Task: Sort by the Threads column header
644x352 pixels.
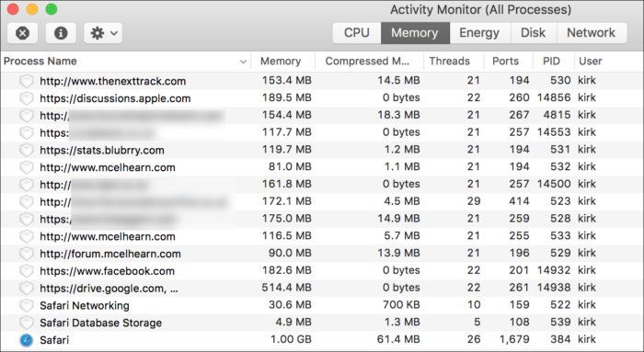Action: pos(449,62)
